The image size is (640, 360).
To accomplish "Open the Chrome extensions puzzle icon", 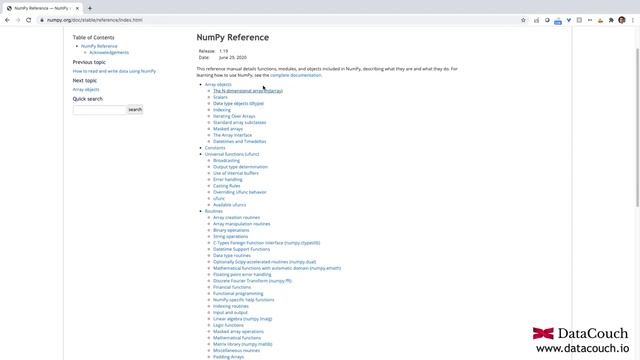I will (x=611, y=20).
